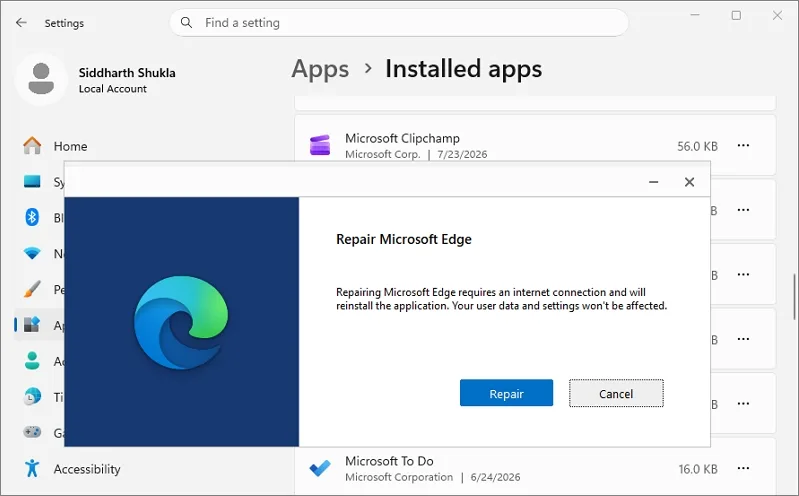
Task: Select the Apps sidebar icon
Action: coord(32,324)
